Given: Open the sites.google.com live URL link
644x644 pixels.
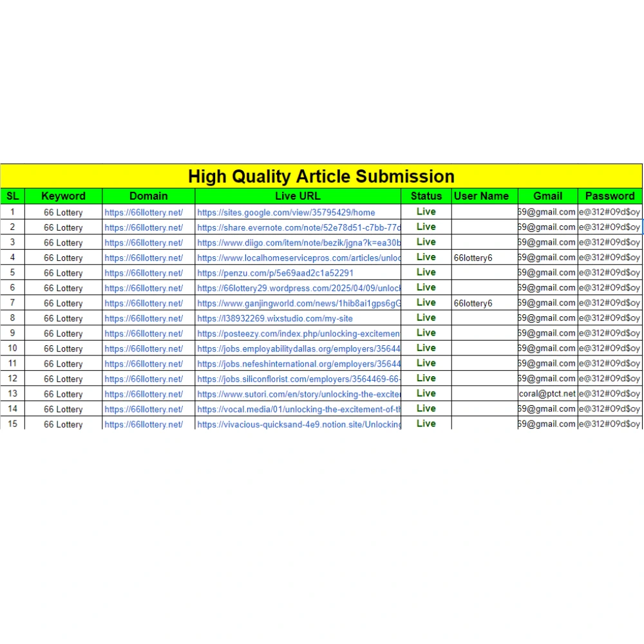Looking at the screenshot, I should coord(287,213).
